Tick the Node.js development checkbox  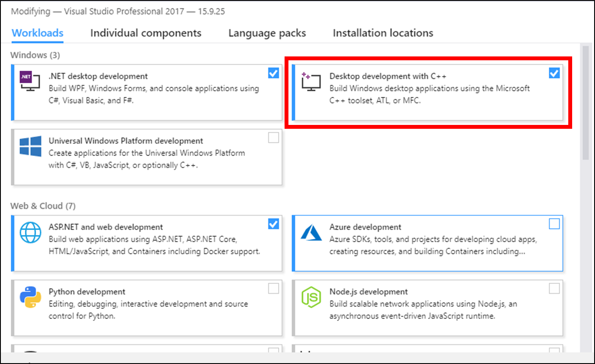coord(554,289)
